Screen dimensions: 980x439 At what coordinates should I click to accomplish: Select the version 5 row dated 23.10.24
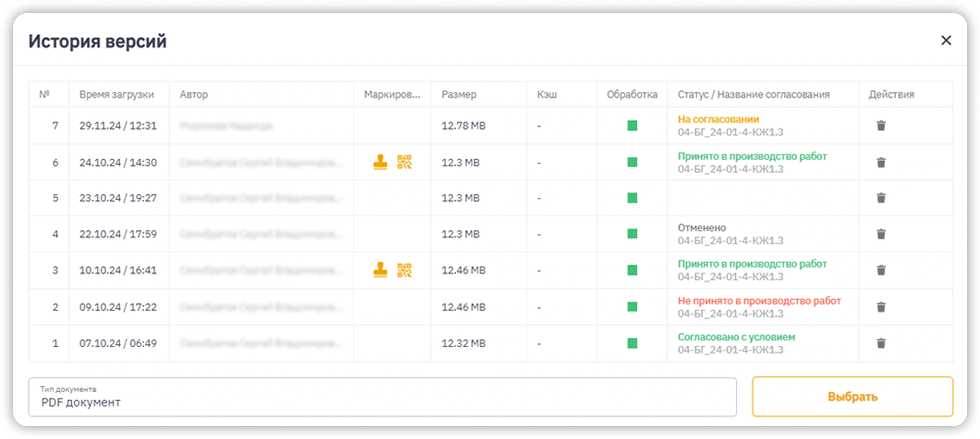(118, 198)
